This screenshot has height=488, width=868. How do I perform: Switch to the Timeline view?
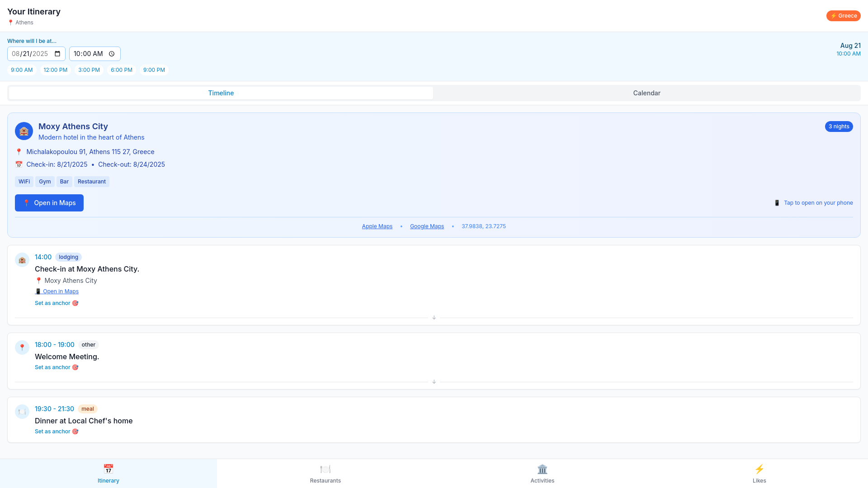tap(221, 93)
